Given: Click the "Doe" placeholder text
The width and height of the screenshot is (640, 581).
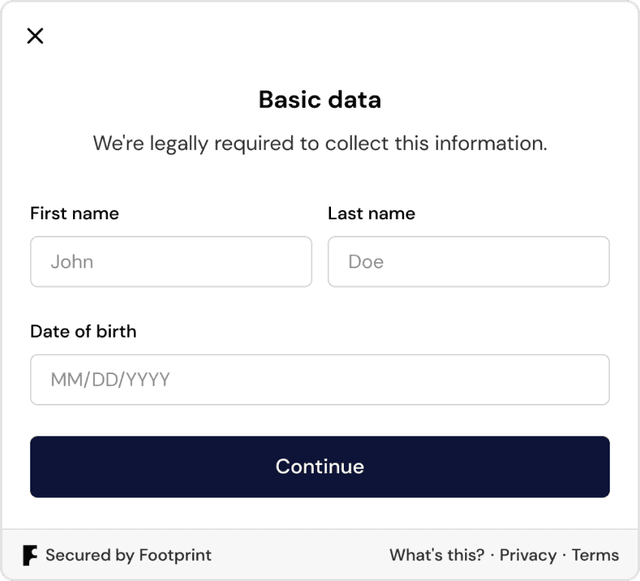Looking at the screenshot, I should pyautogui.click(x=366, y=262).
